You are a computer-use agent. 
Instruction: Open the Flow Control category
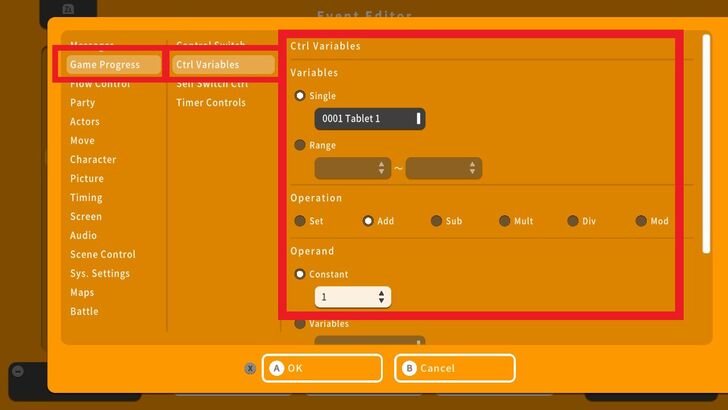[100, 84]
